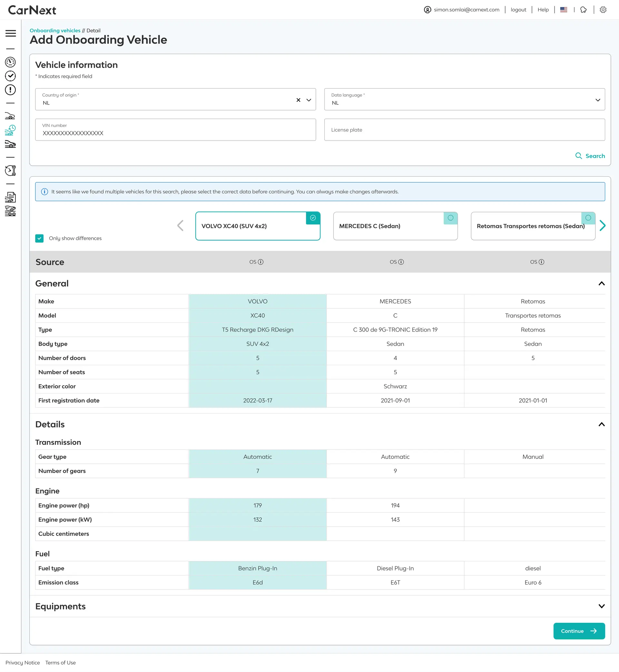Collapse the General section
619x672 pixels.
(x=602, y=284)
